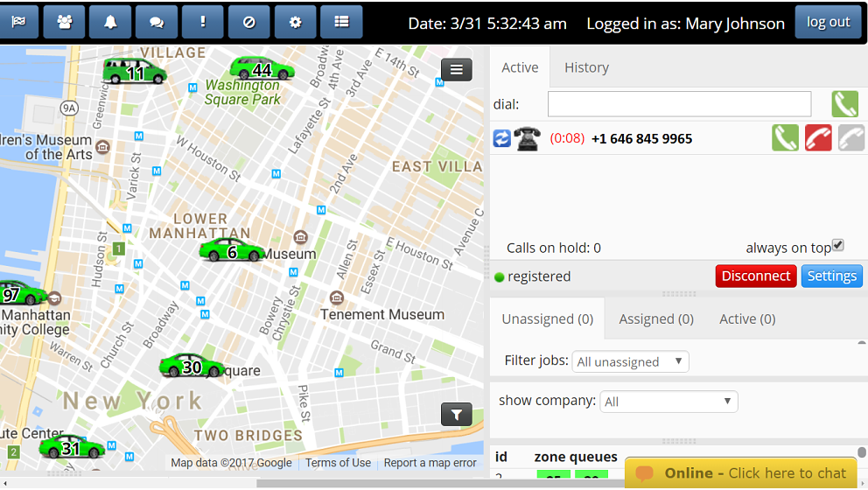The height and width of the screenshot is (490, 868).
Task: Open the map filter funnel button
Action: (456, 414)
